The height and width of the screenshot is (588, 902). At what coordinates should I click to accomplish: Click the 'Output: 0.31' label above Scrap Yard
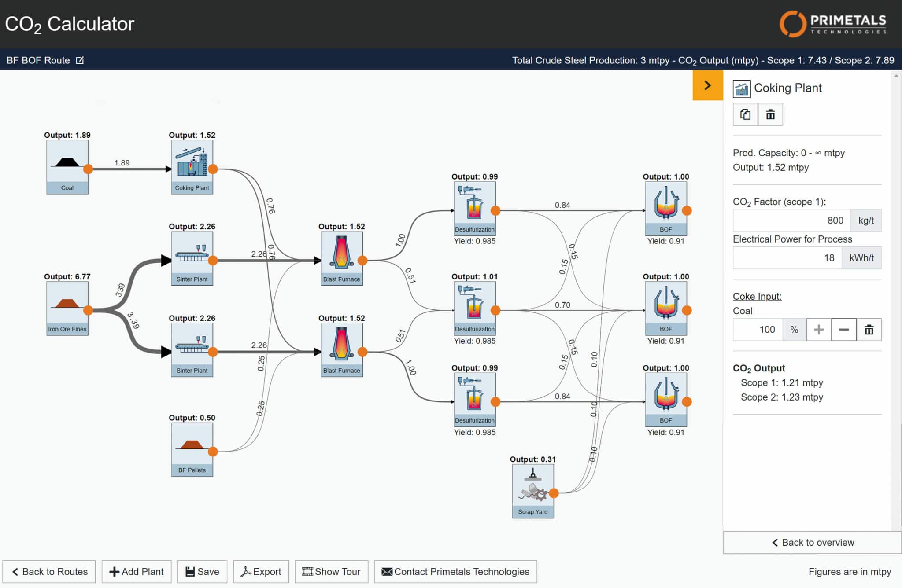533,459
